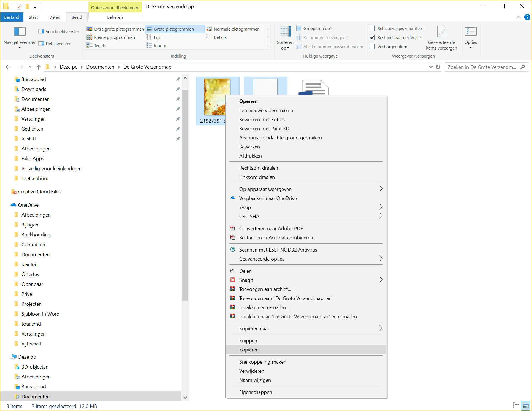Image resolution: width=532 pixels, height=411 pixels.
Task: Click the refresh icon beside address bar
Action: tap(438, 67)
